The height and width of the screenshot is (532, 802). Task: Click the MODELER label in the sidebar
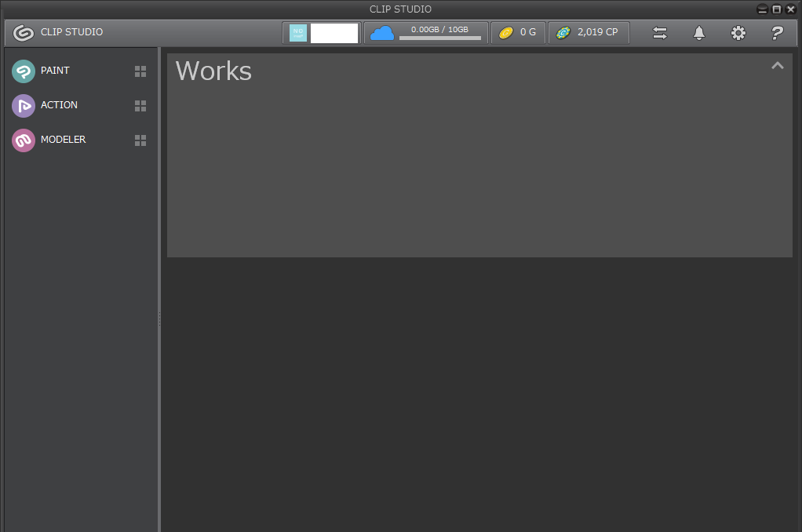[x=63, y=139]
